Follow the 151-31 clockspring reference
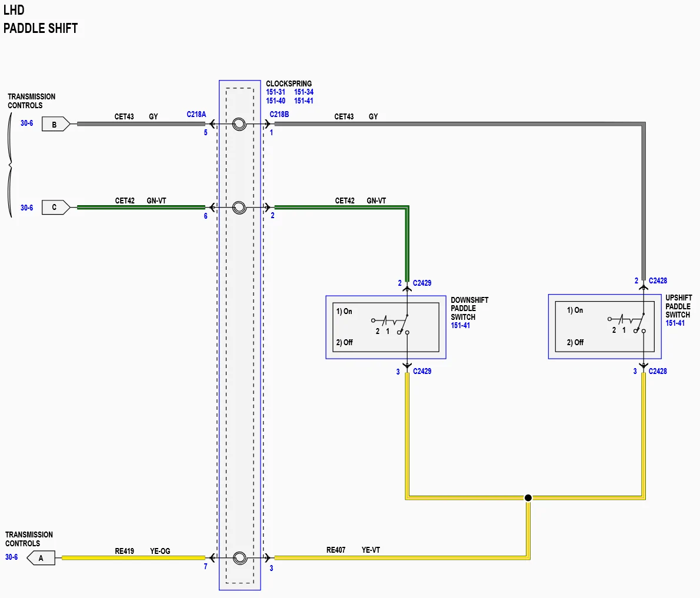 (x=275, y=92)
